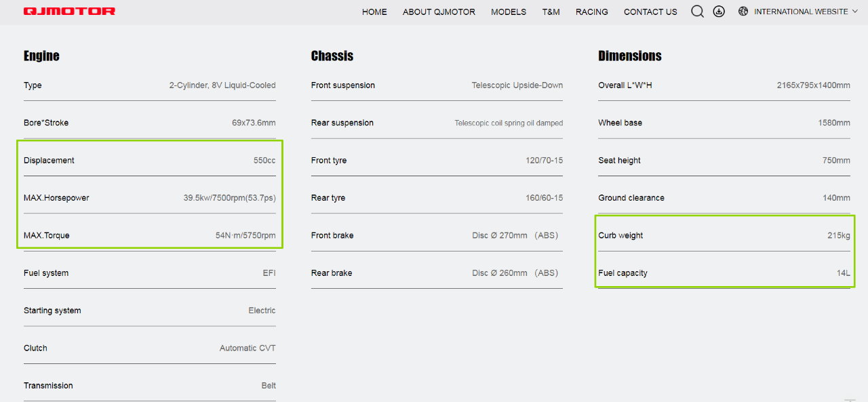Click the Chassis section heading
This screenshot has width=868, height=402.
click(x=332, y=56)
